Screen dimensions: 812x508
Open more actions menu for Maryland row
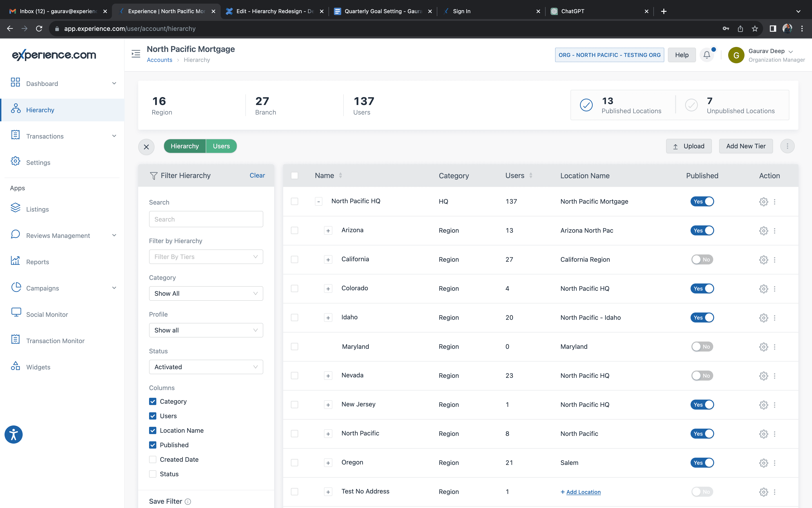coord(774,347)
